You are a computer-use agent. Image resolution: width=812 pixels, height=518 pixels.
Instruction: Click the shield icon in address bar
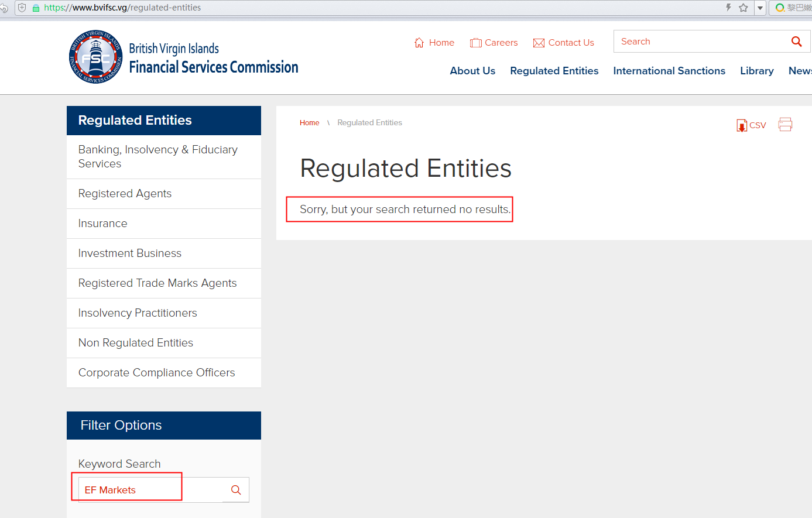point(22,8)
